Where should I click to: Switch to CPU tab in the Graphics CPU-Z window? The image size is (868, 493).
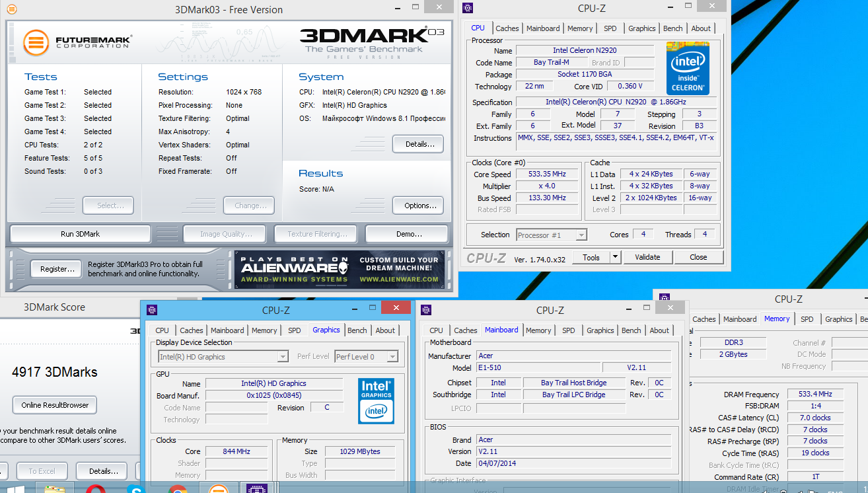coord(162,330)
